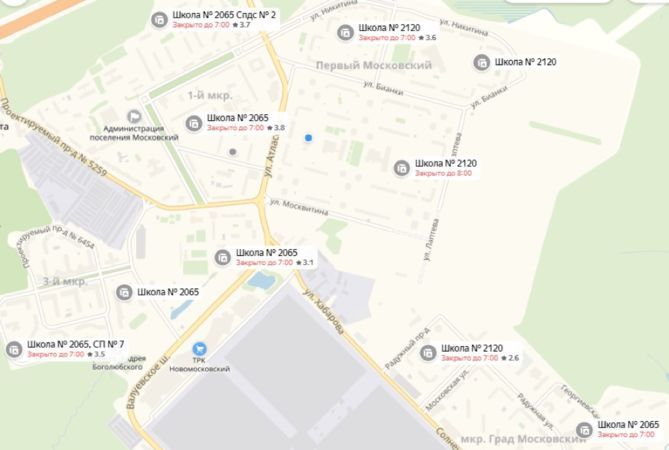Click the Школа № 2065, СП № 7 label text
This screenshot has height=450, width=669.
pos(76,344)
